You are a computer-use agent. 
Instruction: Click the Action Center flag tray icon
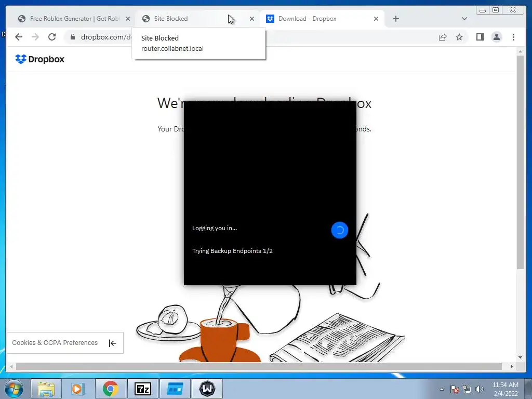tap(455, 389)
